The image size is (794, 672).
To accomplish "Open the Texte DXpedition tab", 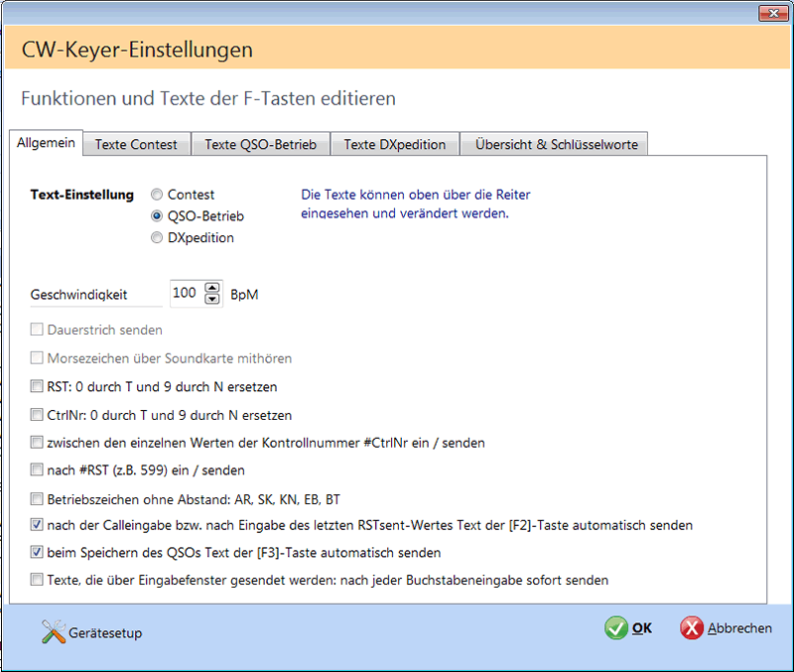I will point(394,144).
